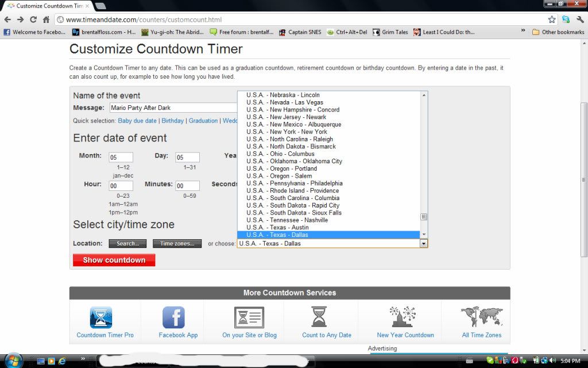Viewport: 588px width, 368px height.
Task: Click the Count to Any Date hourglass icon
Action: pos(319,317)
